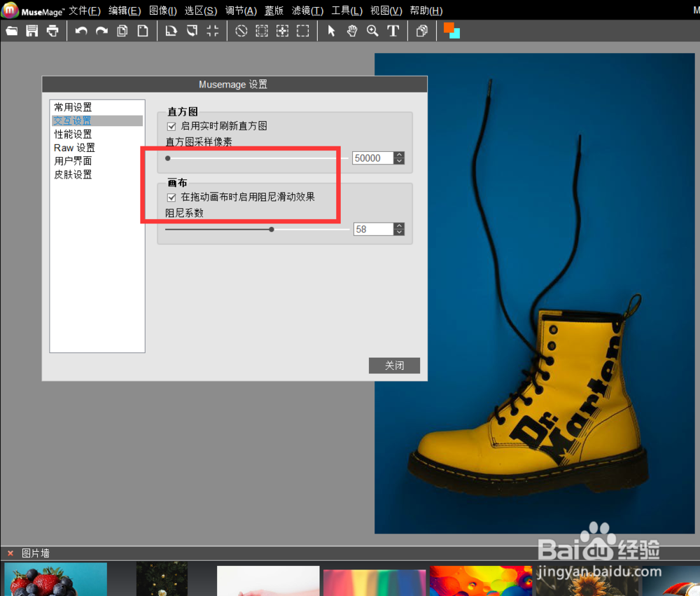Increase the 58 damping value up arrow
700x596 pixels.
400,226
